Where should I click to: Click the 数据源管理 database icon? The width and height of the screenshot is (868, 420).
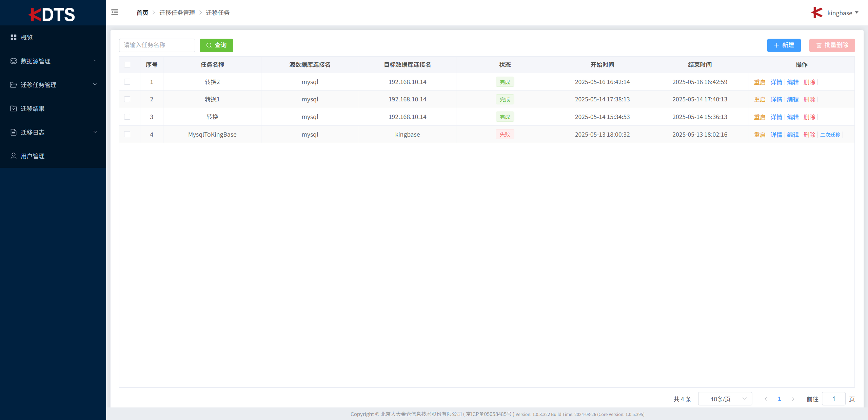coord(14,61)
